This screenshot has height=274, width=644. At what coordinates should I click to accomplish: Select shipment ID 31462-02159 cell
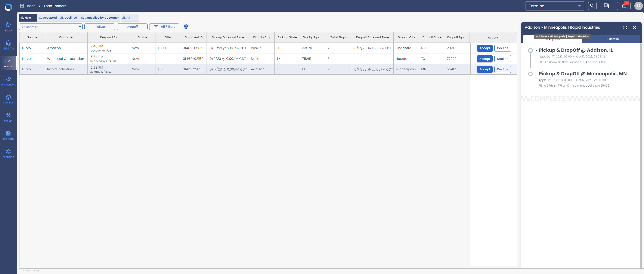point(193,59)
